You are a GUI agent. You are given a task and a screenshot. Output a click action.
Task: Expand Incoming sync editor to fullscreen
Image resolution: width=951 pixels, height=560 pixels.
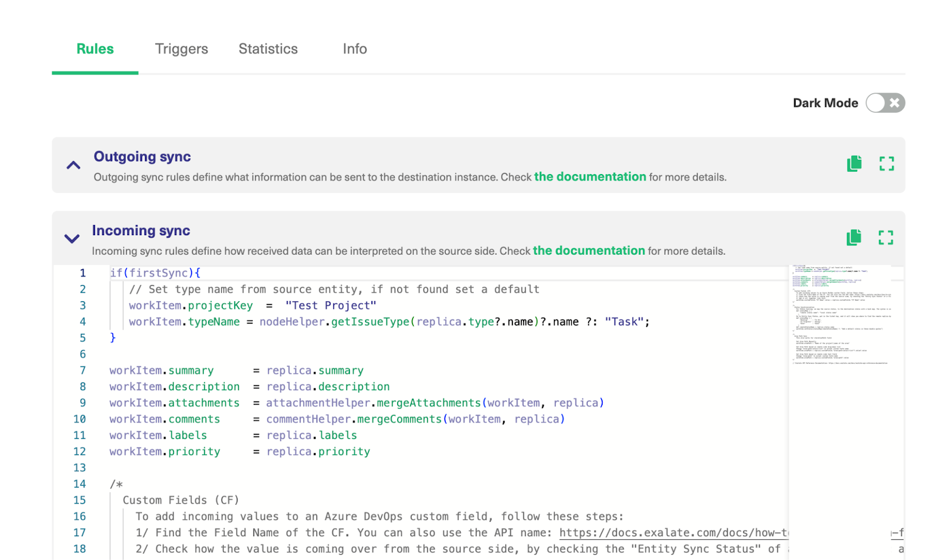(886, 238)
